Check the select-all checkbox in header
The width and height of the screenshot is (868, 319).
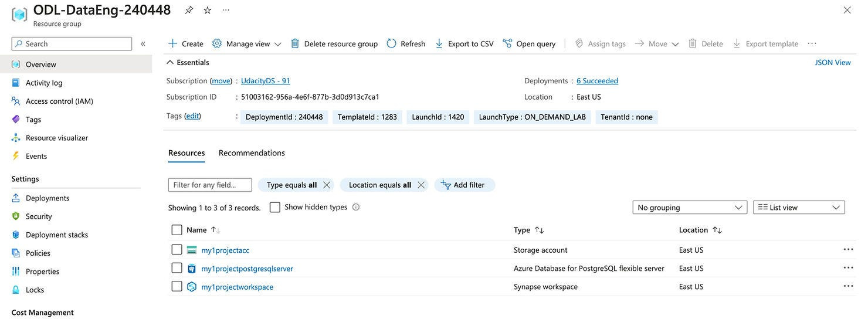click(177, 230)
